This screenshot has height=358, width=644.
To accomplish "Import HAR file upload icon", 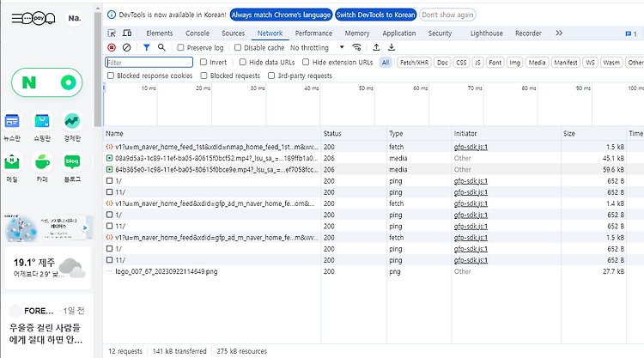I will coord(376,47).
